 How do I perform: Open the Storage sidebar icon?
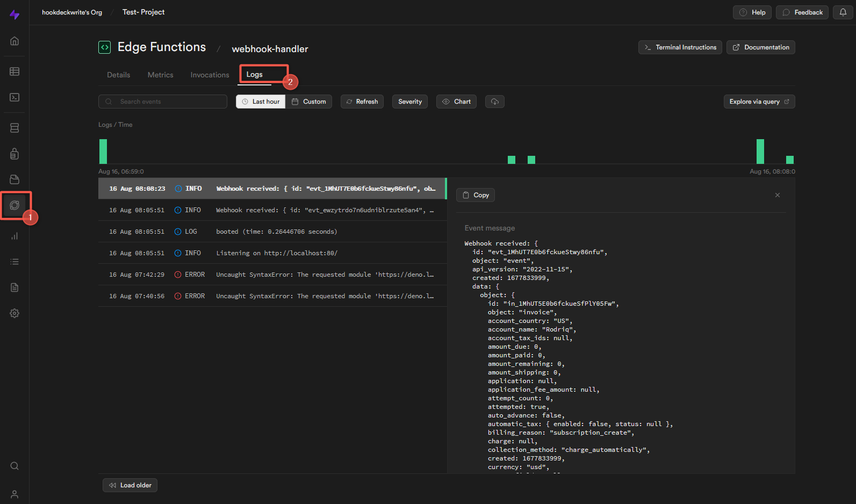coord(15,179)
